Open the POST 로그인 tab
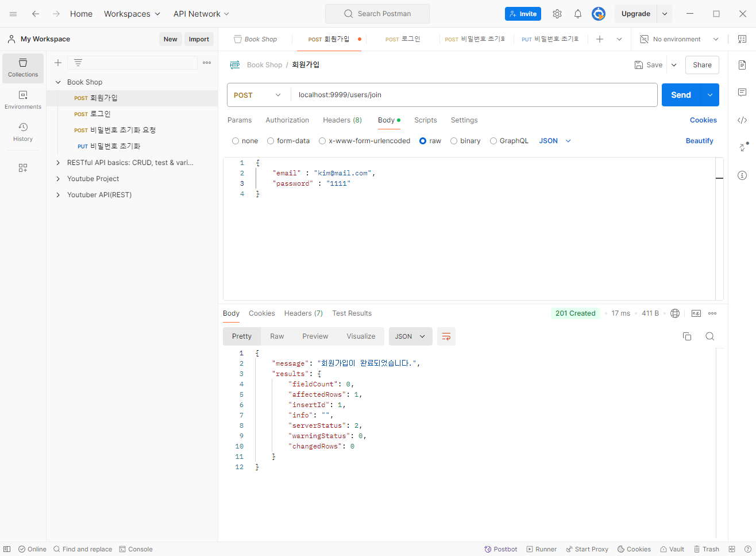Image resolution: width=756 pixels, height=556 pixels. pyautogui.click(x=403, y=39)
